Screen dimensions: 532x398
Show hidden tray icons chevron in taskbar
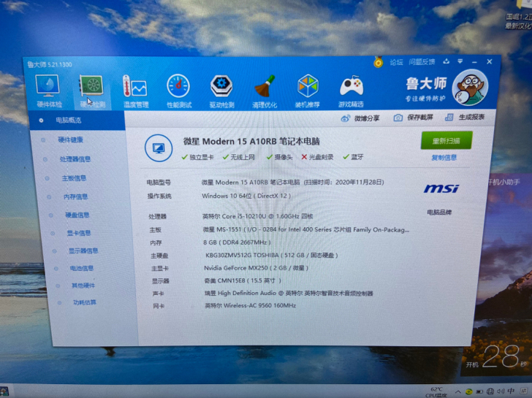[458, 392]
